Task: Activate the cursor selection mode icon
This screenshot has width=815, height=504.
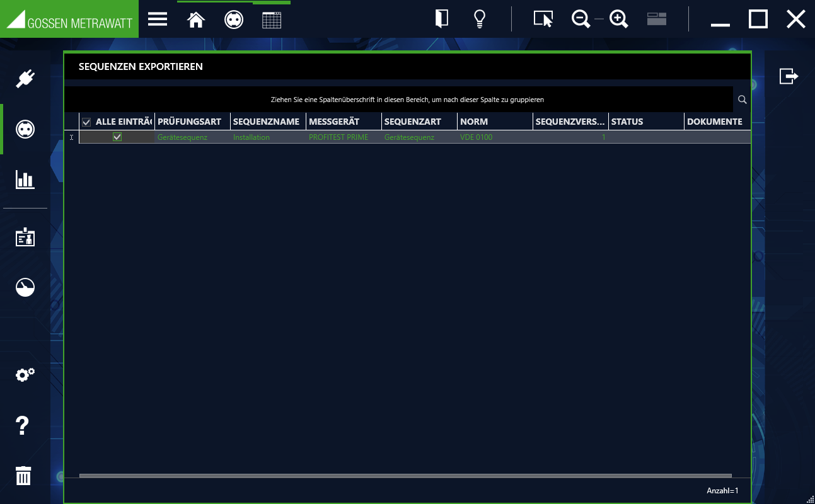Action: tap(543, 20)
